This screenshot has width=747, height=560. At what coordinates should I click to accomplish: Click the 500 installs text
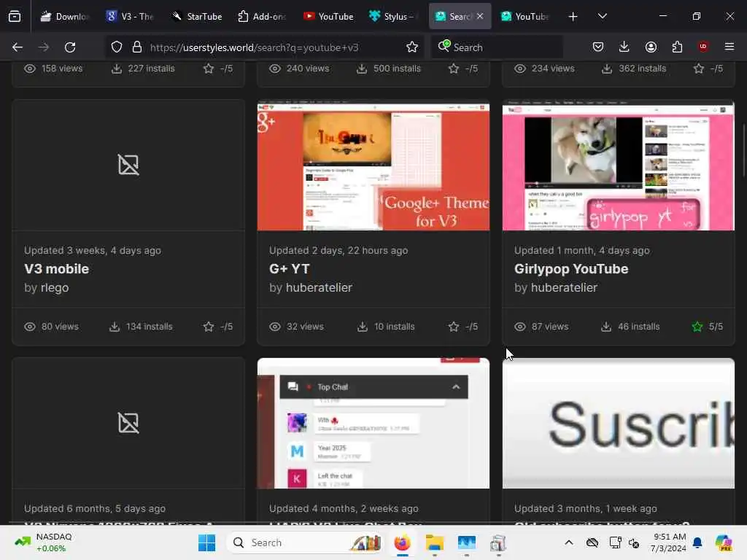(397, 69)
